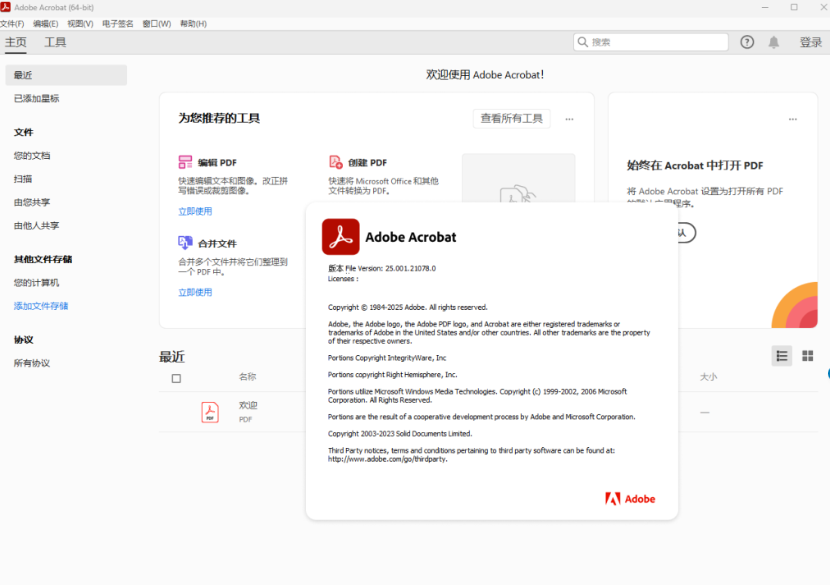Open the notifications bell icon
Screen dimensions: 830x585
click(x=774, y=42)
